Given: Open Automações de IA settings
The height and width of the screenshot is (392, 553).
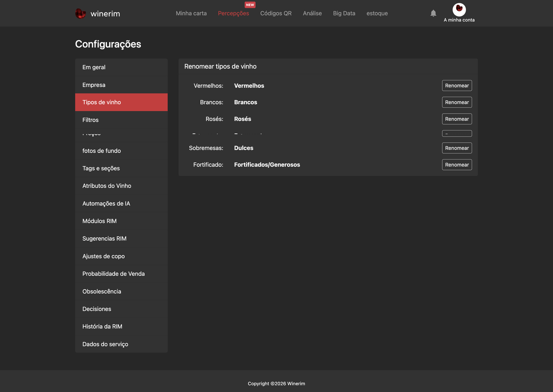Looking at the screenshot, I should [x=121, y=203].
